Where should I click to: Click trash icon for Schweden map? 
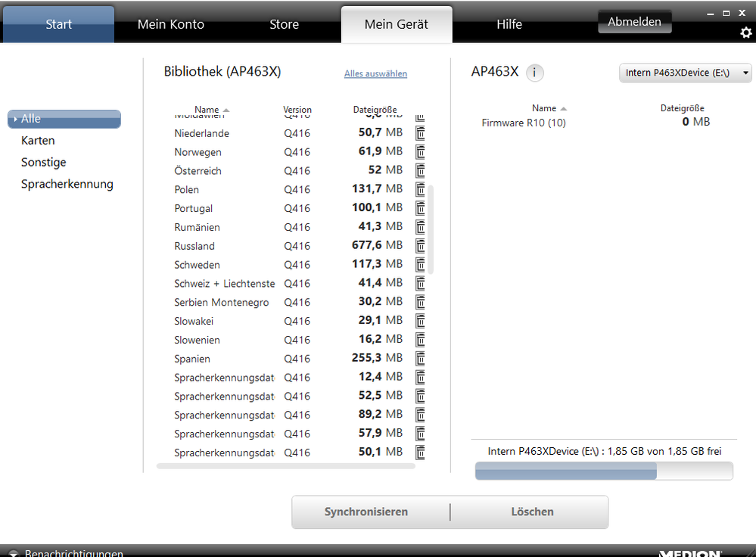click(420, 264)
